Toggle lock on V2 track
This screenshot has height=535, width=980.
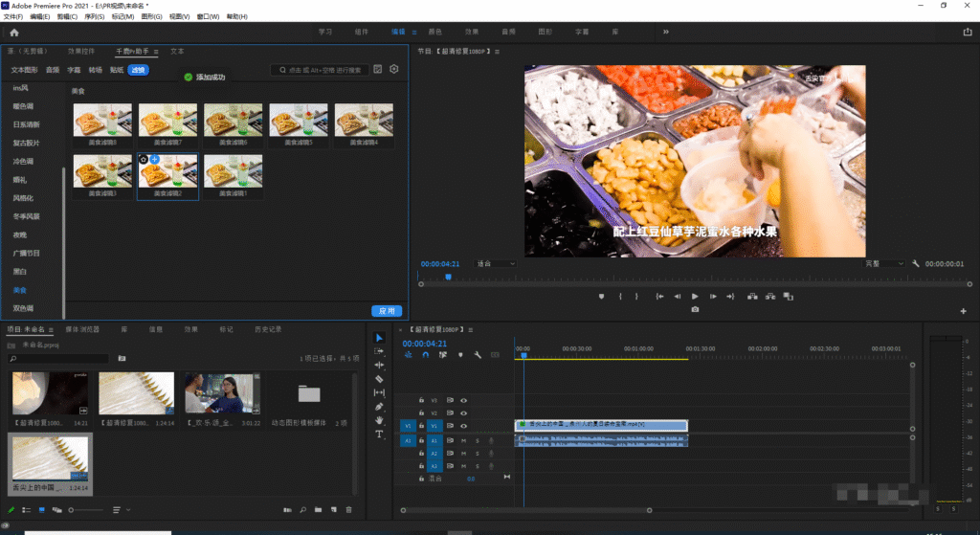tap(421, 412)
